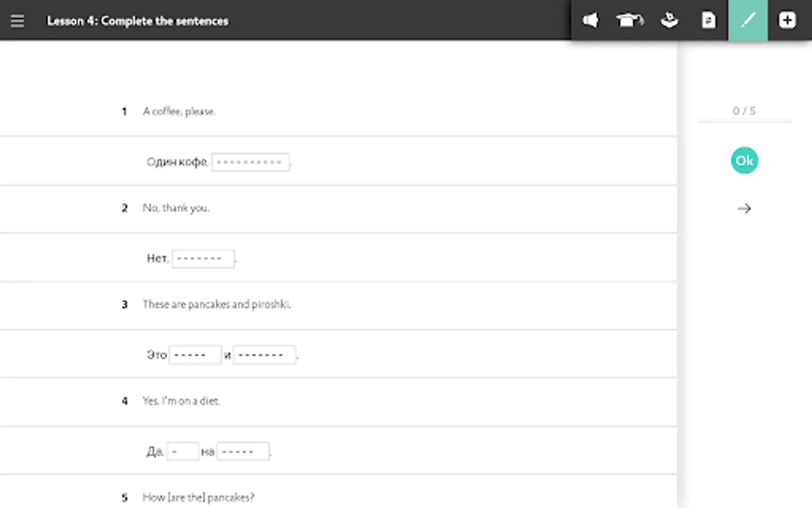Select the pencil exercise tab
The height and width of the screenshot is (508, 812).
pos(748,21)
